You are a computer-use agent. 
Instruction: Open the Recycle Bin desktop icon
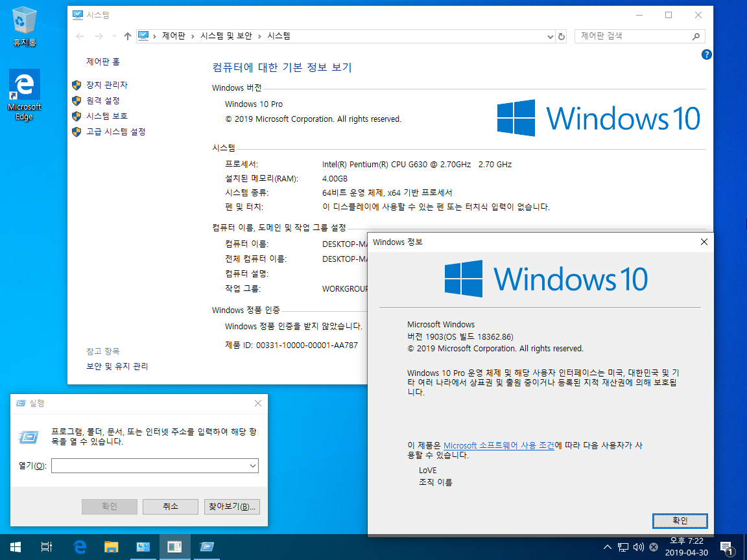[x=24, y=27]
